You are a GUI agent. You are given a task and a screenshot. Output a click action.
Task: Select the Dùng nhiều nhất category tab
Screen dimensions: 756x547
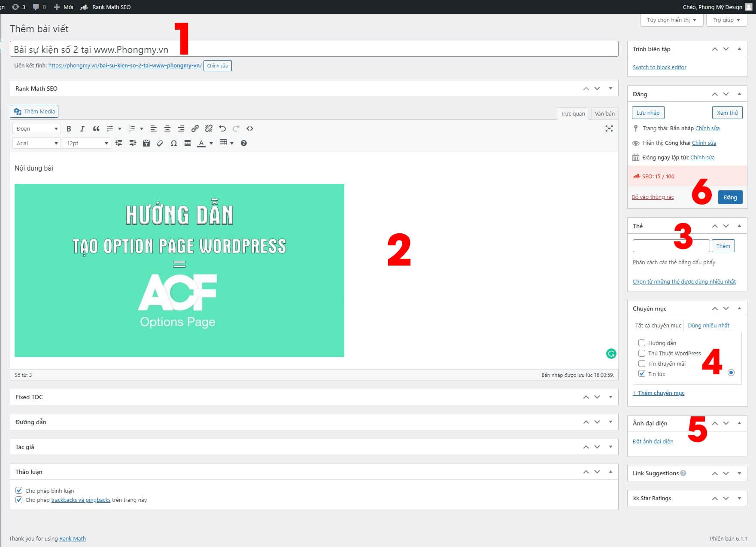[708, 325]
